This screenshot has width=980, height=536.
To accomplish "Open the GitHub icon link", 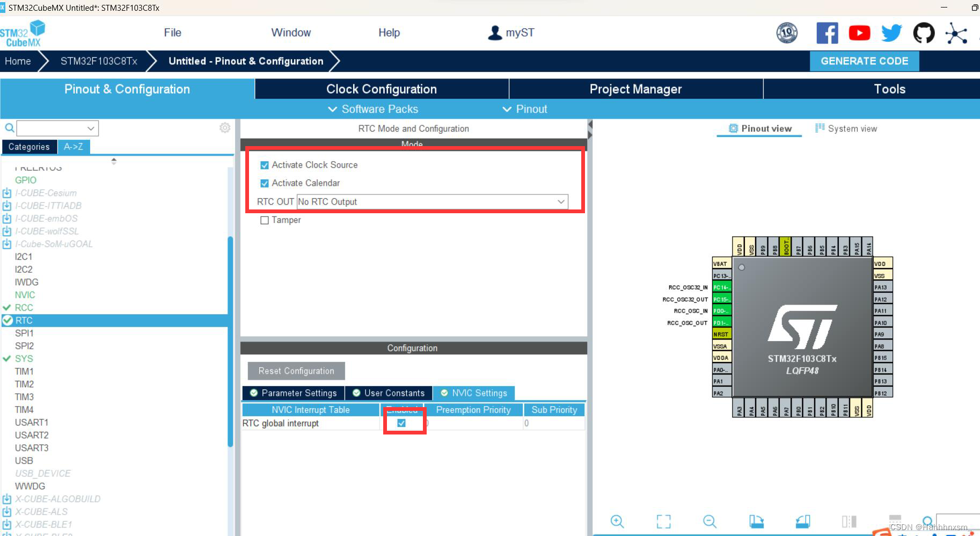I will pos(924,33).
